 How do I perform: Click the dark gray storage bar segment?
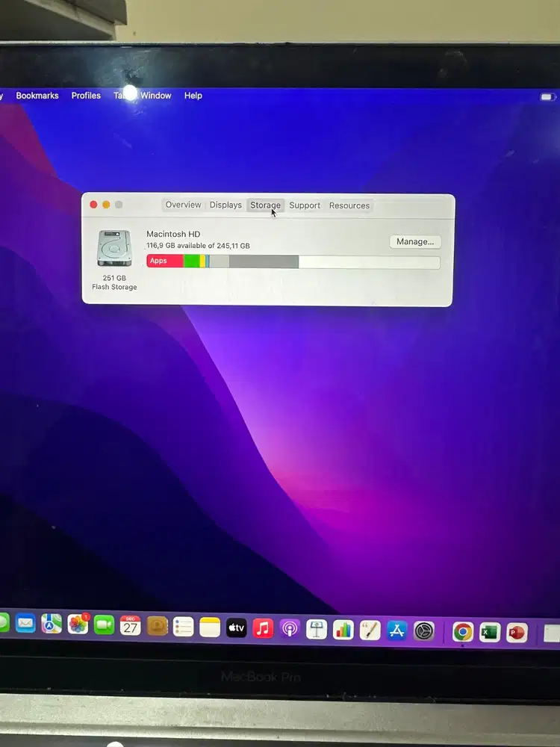click(x=264, y=261)
